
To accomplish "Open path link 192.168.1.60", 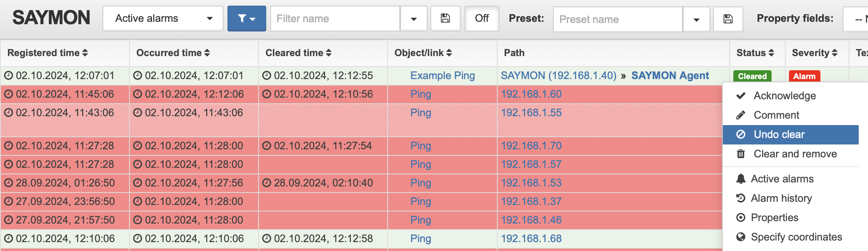I will (x=531, y=94).
